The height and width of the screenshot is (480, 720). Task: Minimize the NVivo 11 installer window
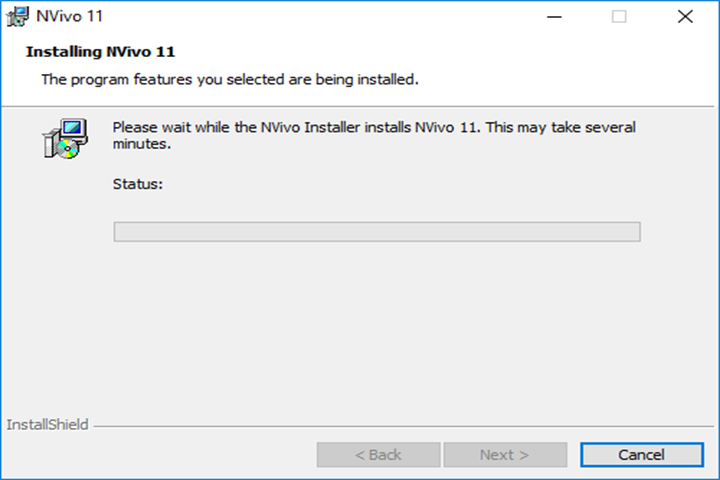[x=554, y=17]
